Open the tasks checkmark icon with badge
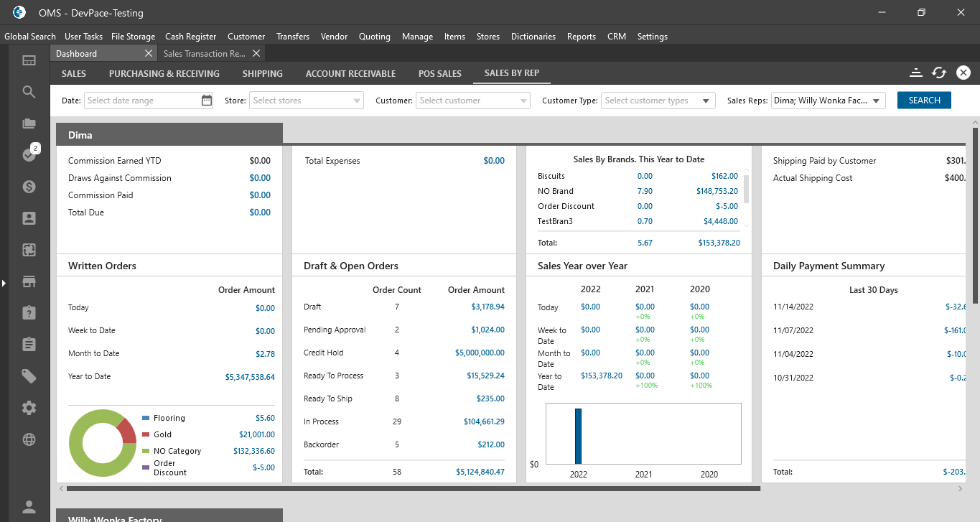Screen dimensions: 980x522 (29, 154)
